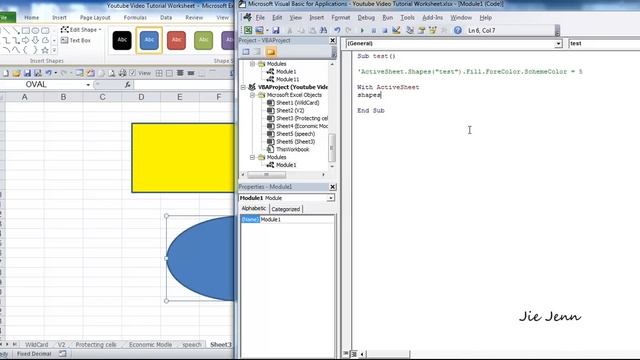The width and height of the screenshot is (640, 360).
Task: Click Break pause icon in VBA toolbar
Action: coord(373,30)
